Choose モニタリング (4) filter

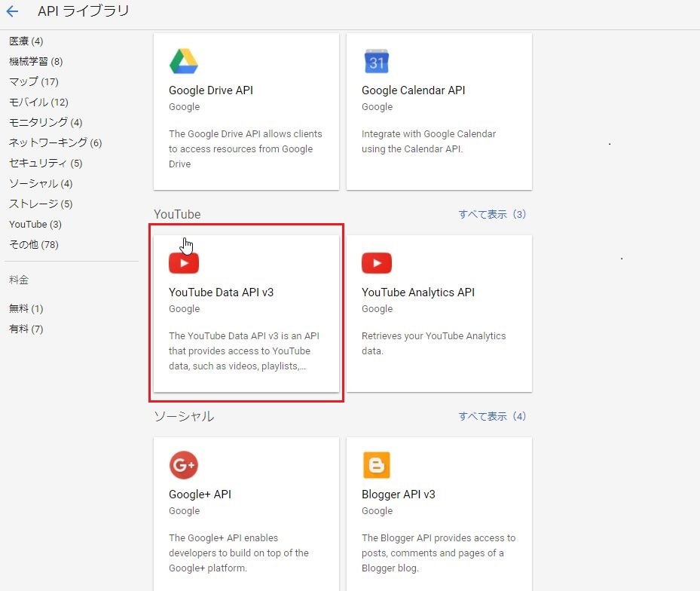45,122
